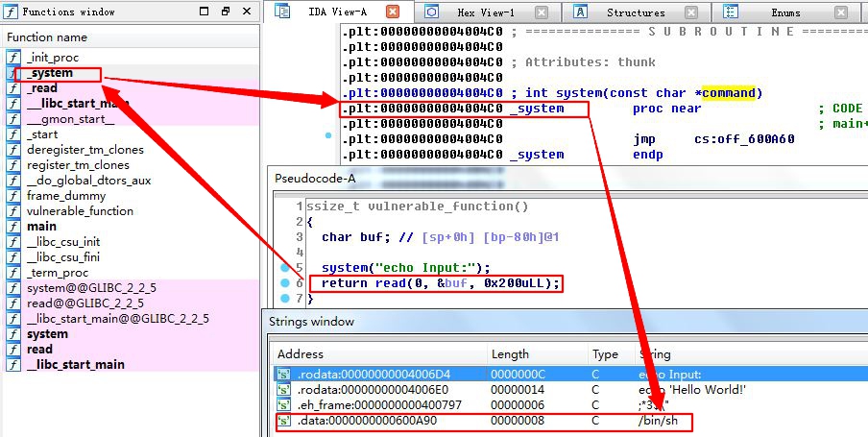Toggle breakpoint dot on pseudocode line 7
Viewport: 868px width, 437px height.
pyautogui.click(x=284, y=299)
